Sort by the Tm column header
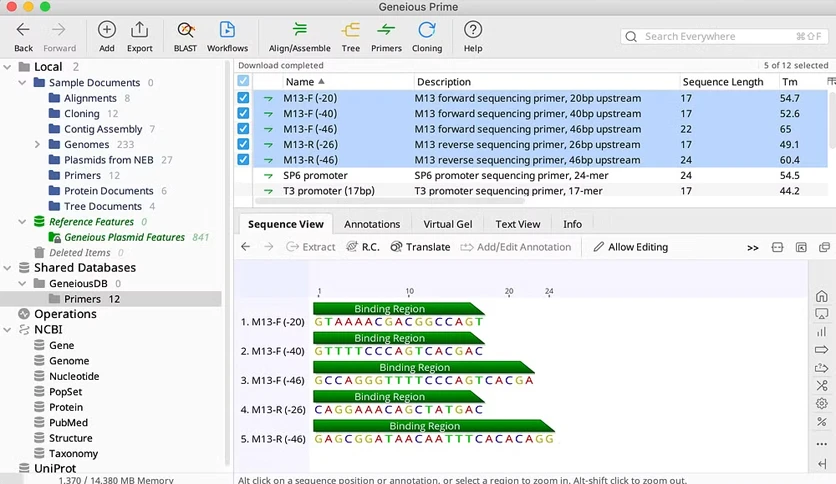 (801, 82)
